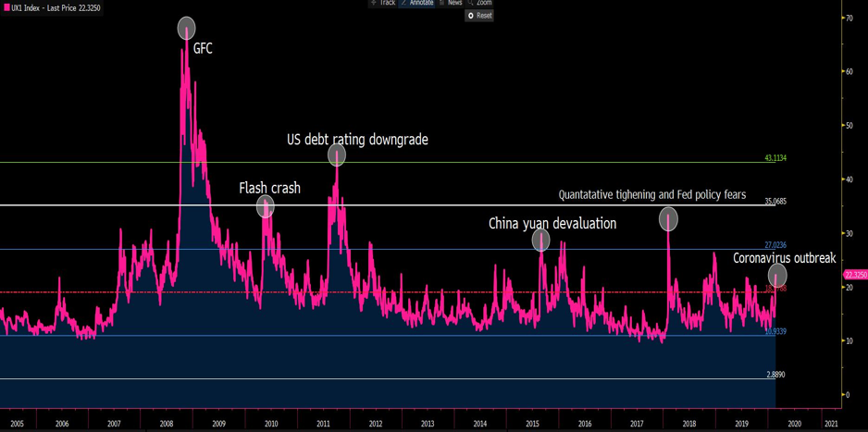
Task: Select the circle marker on the 2018 spike
Action: [x=668, y=219]
